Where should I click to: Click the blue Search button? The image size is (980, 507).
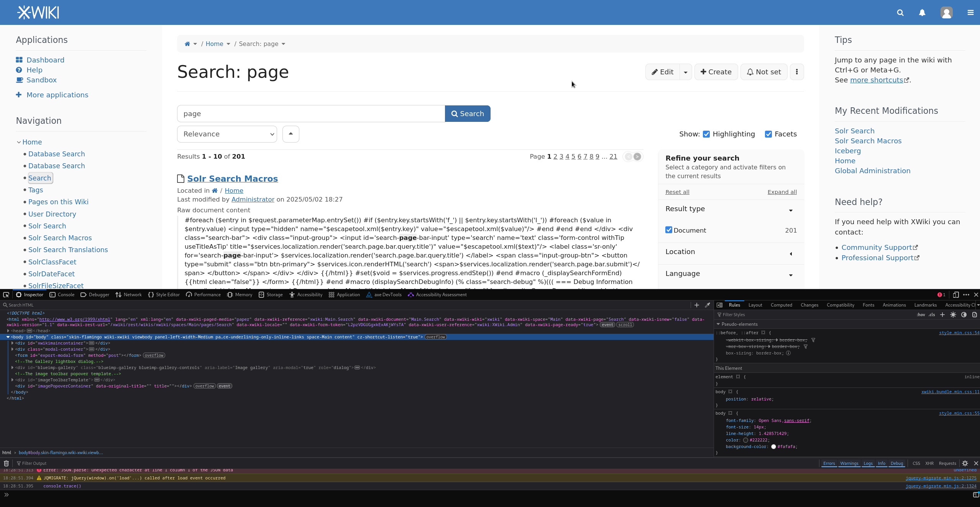coord(468,114)
